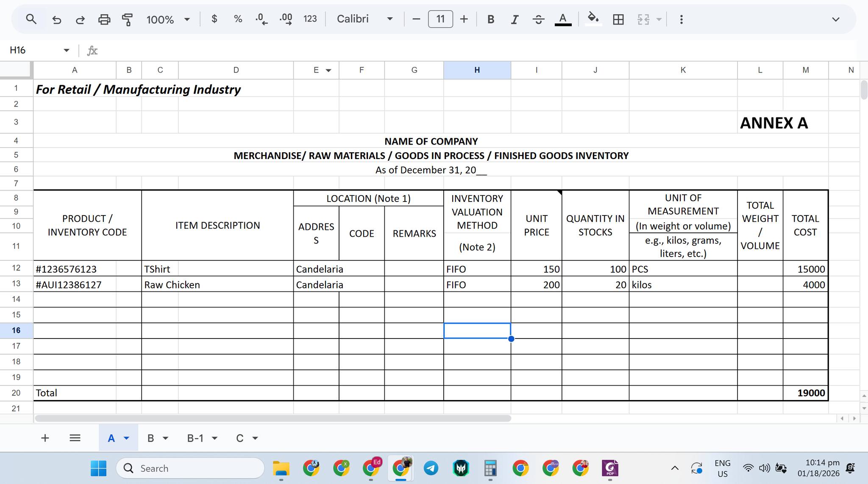Select the total cost cell 19000
The width and height of the screenshot is (868, 484).
coord(806,393)
